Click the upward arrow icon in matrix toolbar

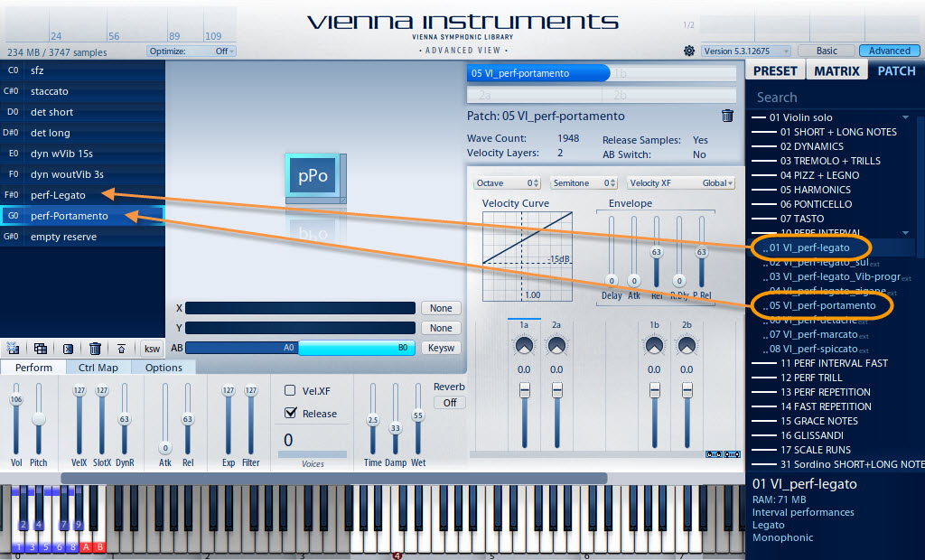(122, 348)
